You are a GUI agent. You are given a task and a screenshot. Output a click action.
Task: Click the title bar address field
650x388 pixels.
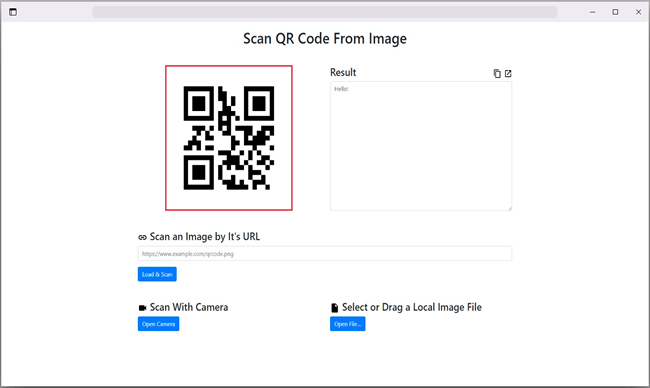point(325,12)
